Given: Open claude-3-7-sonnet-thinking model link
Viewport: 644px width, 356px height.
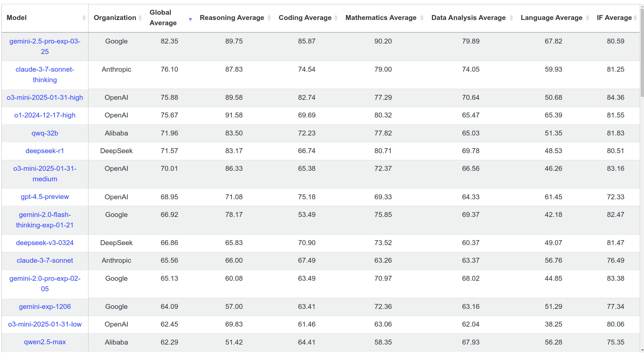Looking at the screenshot, I should [x=45, y=75].
